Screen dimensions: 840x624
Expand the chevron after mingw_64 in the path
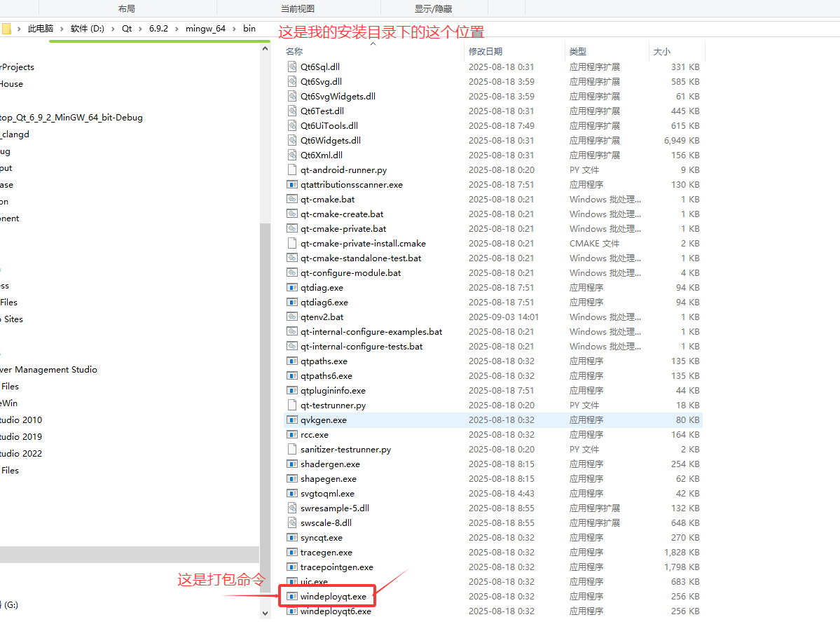234,29
